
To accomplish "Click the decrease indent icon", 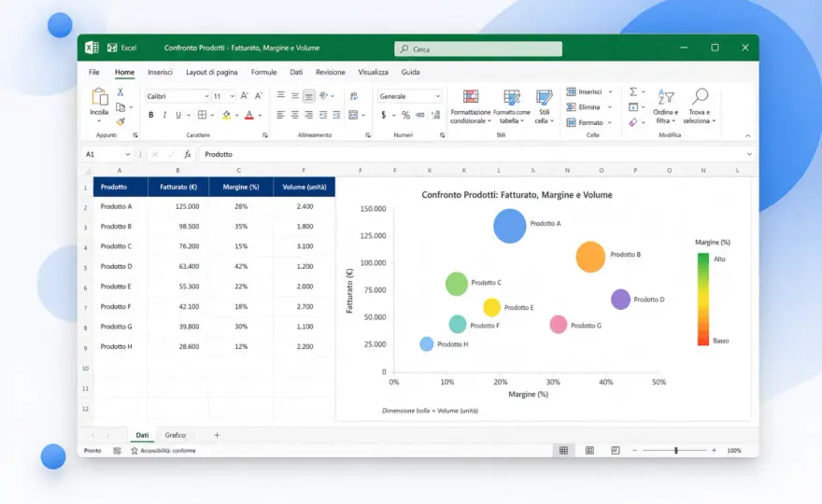I will pyautogui.click(x=323, y=115).
